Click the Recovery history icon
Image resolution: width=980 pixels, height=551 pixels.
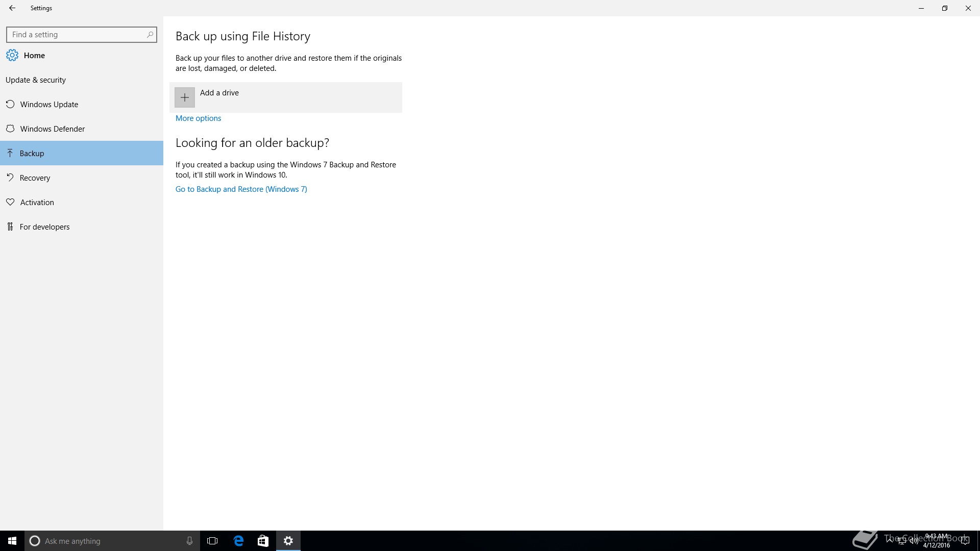(x=10, y=178)
